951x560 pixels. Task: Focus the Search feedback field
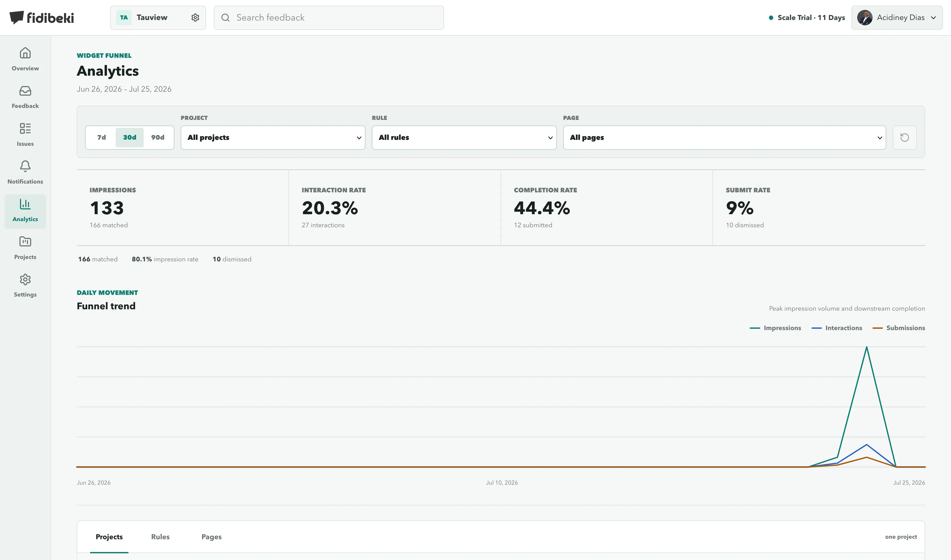click(329, 17)
